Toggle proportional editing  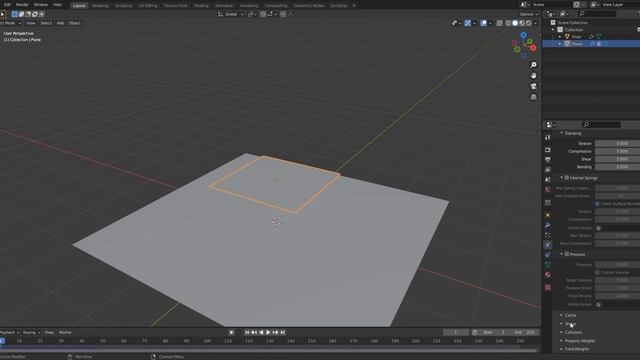coord(283,14)
